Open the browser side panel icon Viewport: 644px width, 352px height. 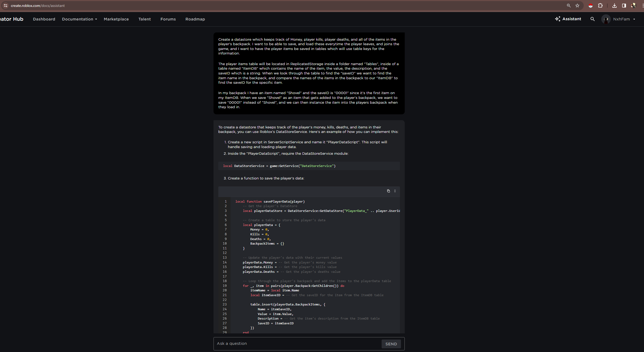click(x=624, y=5)
